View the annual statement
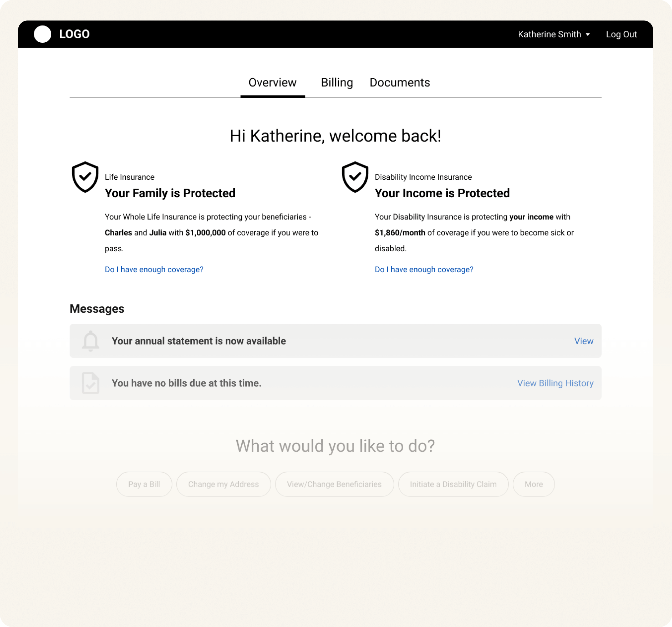Image resolution: width=672 pixels, height=627 pixels. coord(583,341)
